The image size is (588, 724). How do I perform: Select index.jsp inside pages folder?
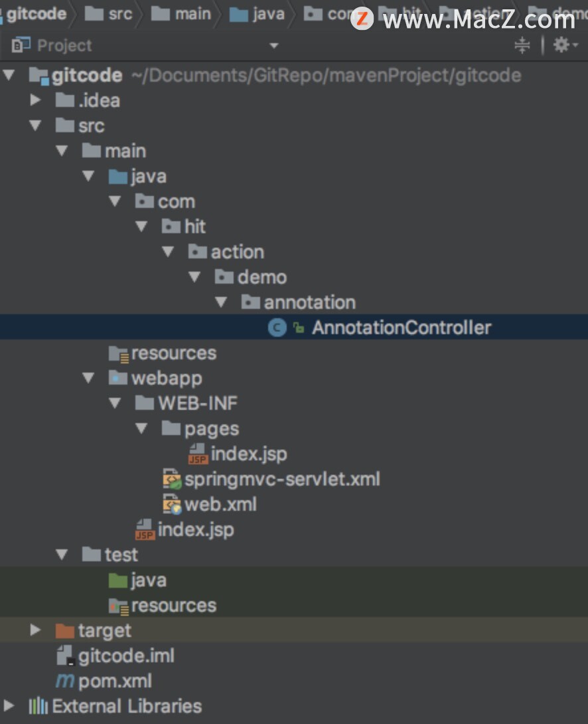coord(249,454)
